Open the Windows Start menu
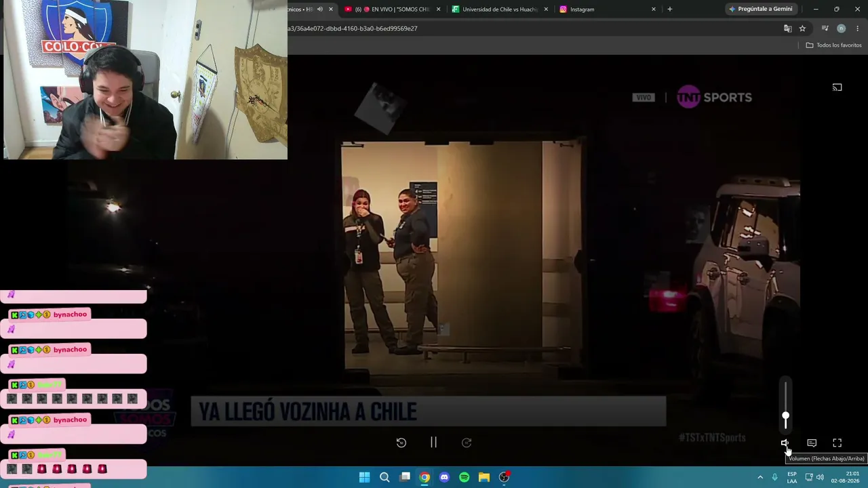Image resolution: width=868 pixels, height=488 pixels. click(x=364, y=477)
